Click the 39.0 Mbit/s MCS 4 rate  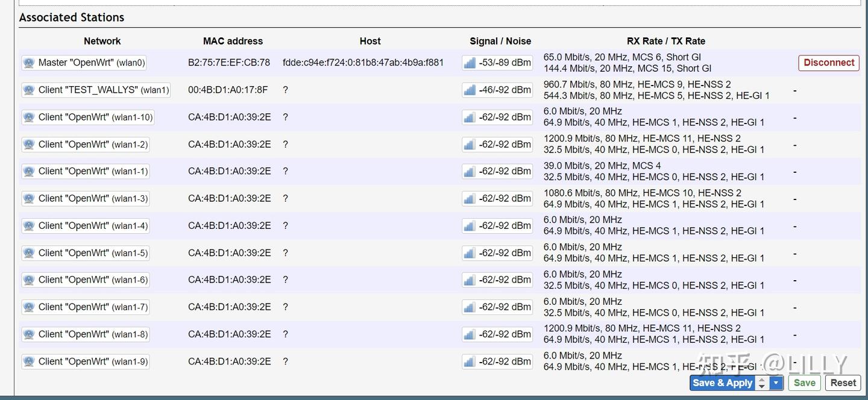[x=602, y=166]
